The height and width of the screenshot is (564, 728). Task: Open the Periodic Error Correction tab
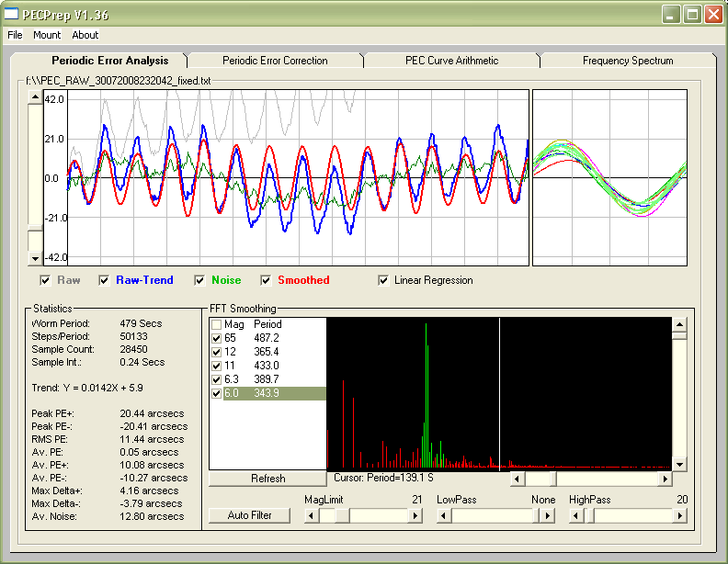(x=275, y=61)
